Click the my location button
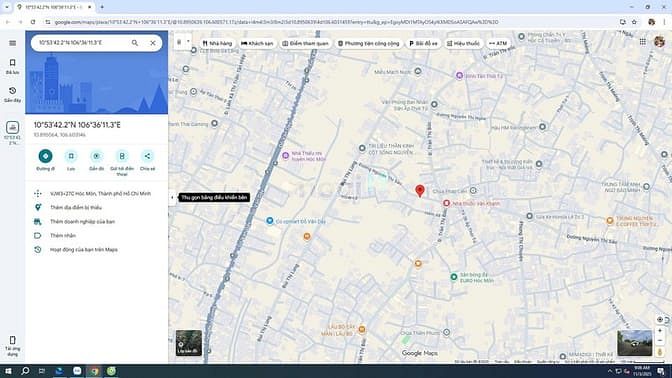The height and width of the screenshot is (378, 672). [660, 320]
